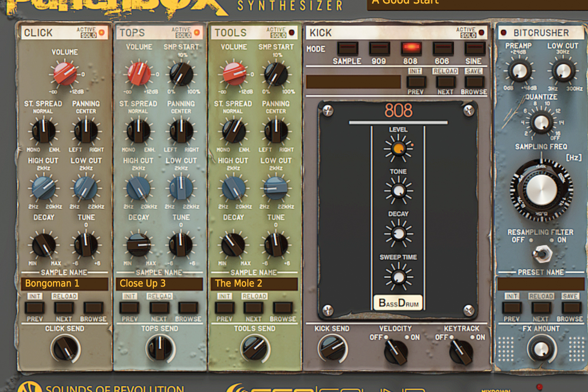Click PREV sample button in TOPS module
Image resolution: width=588 pixels, height=392 pixels.
click(x=129, y=307)
